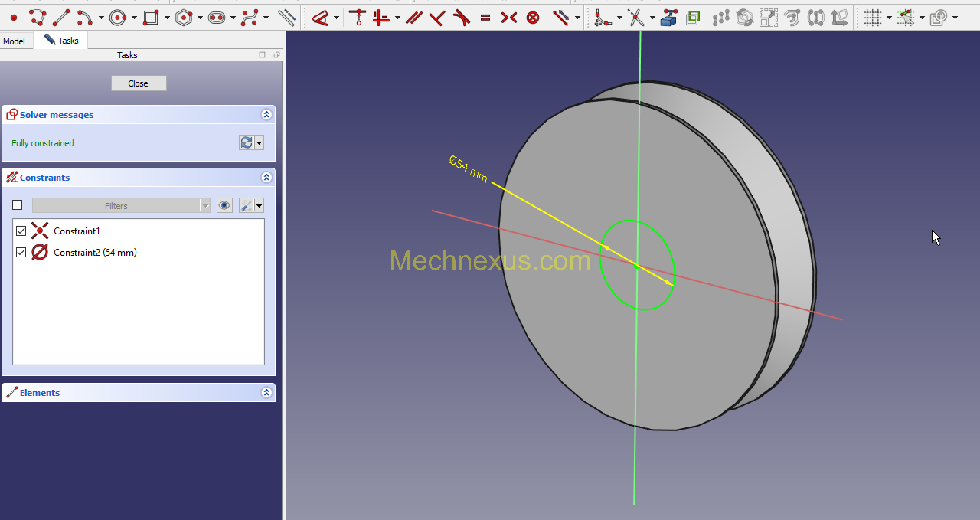
Task: Collapse the Constraints section
Action: click(x=266, y=178)
